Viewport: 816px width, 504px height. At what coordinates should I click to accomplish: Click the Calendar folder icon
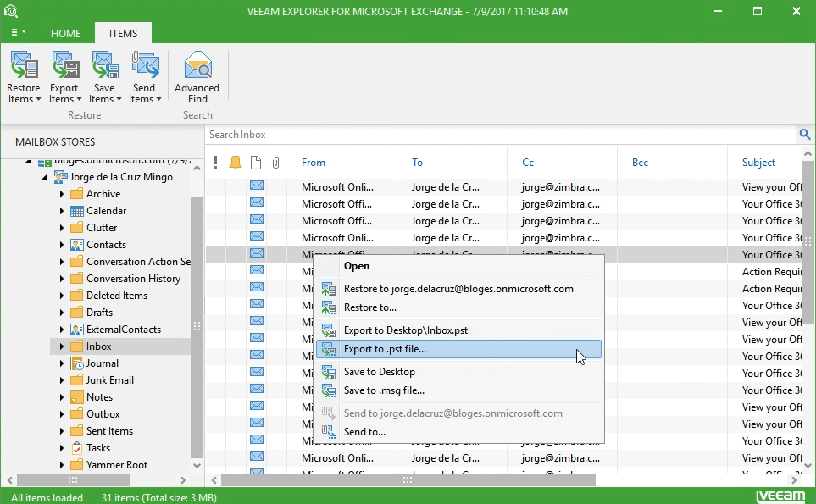coord(76,211)
